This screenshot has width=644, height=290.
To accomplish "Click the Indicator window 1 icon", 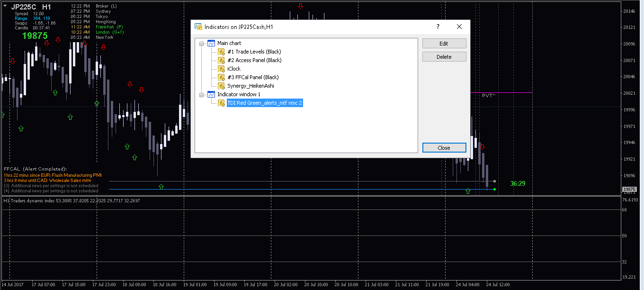I will click(211, 94).
